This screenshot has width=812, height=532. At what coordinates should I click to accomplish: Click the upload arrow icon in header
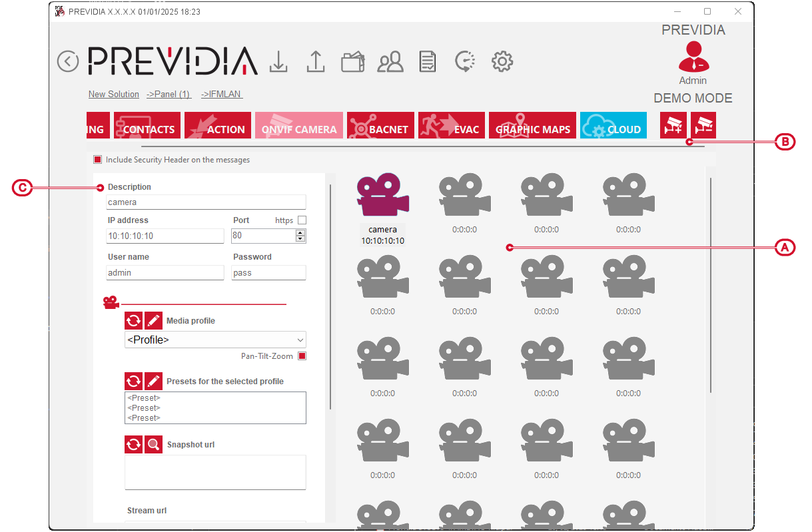coord(315,61)
